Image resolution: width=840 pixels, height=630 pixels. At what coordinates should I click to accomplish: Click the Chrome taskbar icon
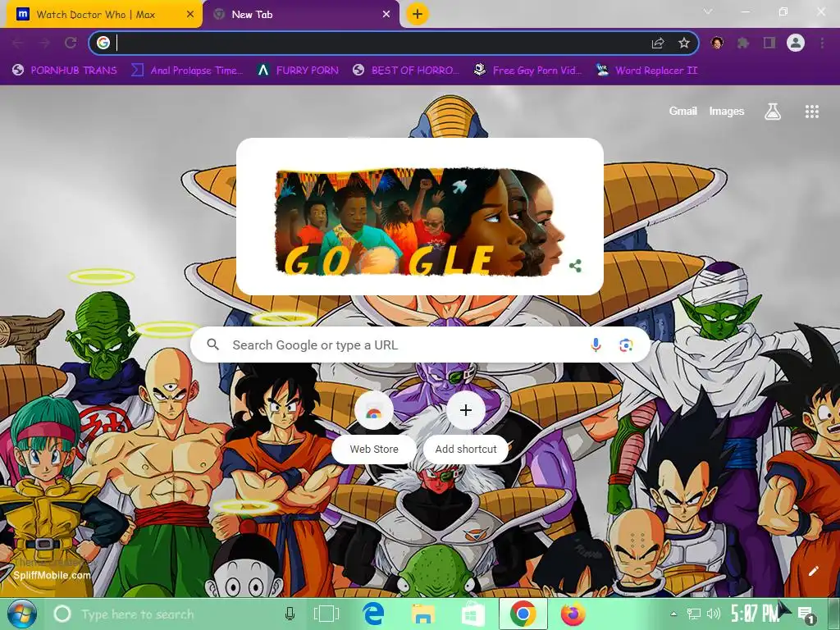click(523, 614)
